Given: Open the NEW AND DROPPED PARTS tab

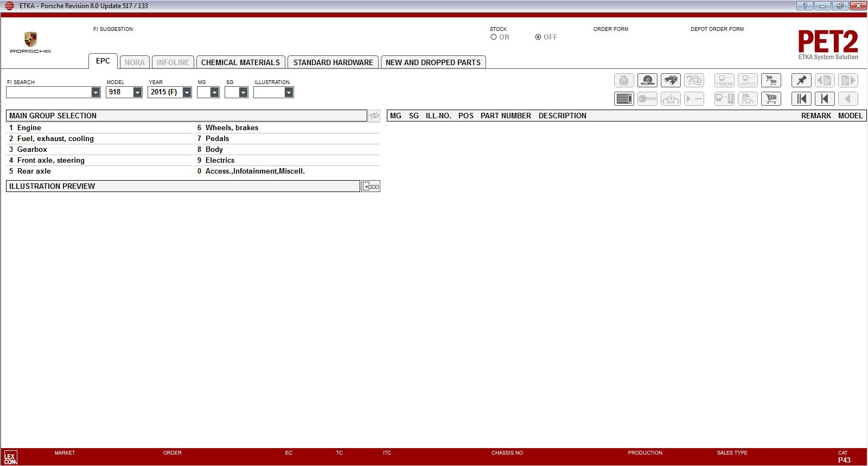Looking at the screenshot, I should (x=433, y=62).
